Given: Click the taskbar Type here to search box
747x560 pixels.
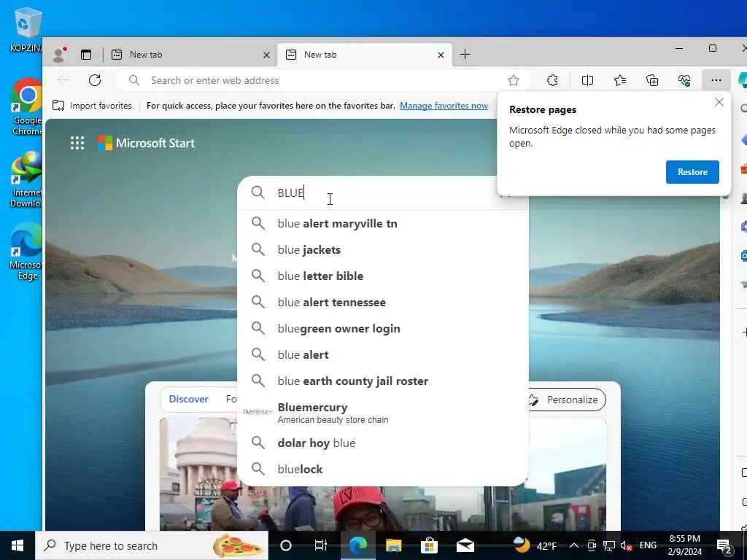Looking at the screenshot, I should click(152, 545).
